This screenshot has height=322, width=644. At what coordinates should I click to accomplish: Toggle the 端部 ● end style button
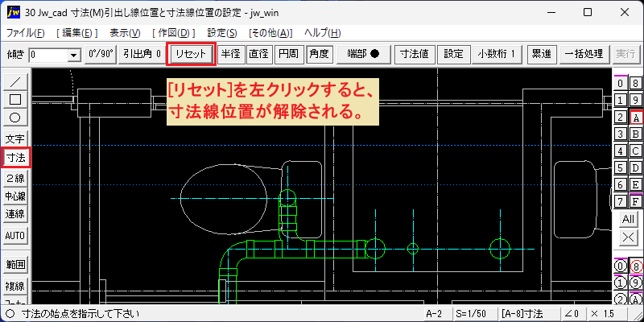(363, 54)
